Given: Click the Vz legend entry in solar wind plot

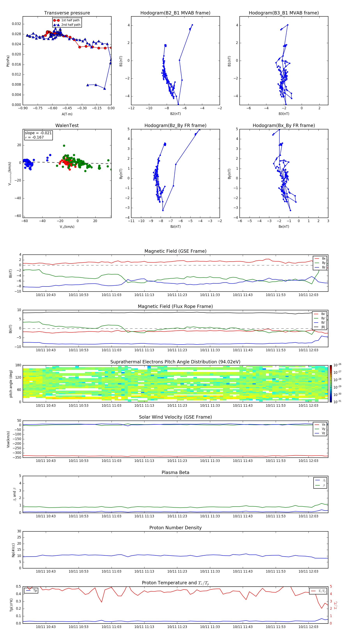Looking at the screenshot, I should pos(320,433).
